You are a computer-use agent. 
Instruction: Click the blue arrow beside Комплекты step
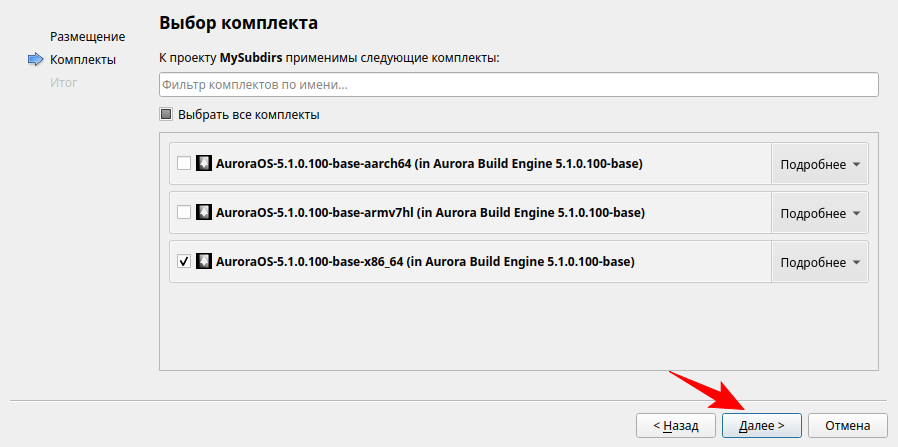click(x=36, y=60)
